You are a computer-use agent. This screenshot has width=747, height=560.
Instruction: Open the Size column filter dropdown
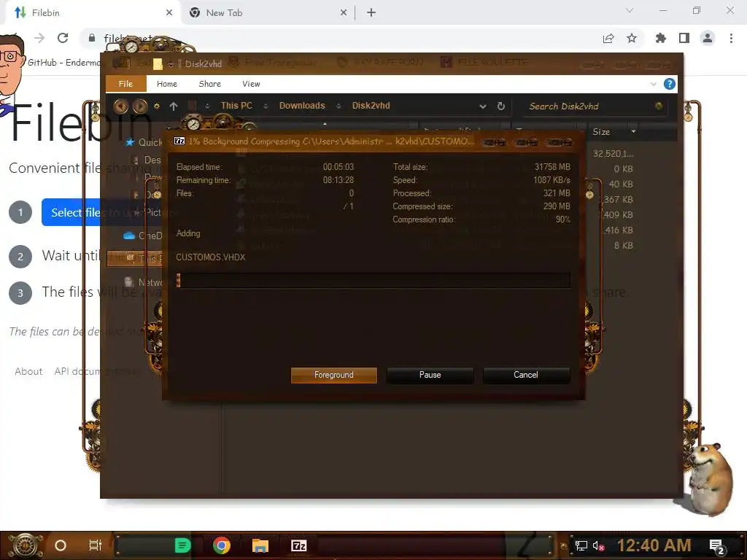pyautogui.click(x=633, y=131)
